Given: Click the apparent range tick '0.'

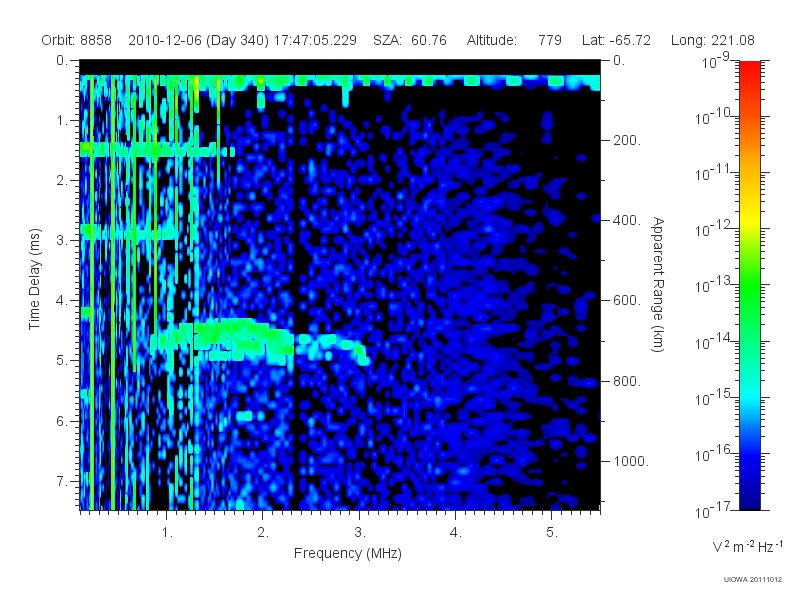Looking at the screenshot, I should pos(619,61).
